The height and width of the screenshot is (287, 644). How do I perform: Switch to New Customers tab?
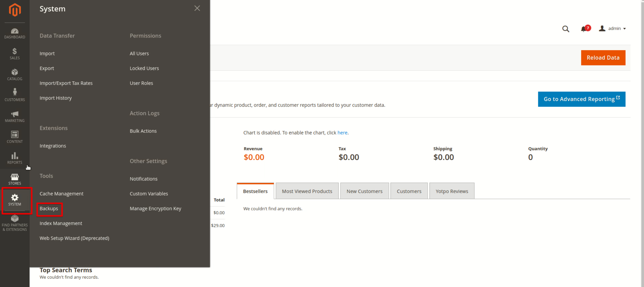coord(364,191)
